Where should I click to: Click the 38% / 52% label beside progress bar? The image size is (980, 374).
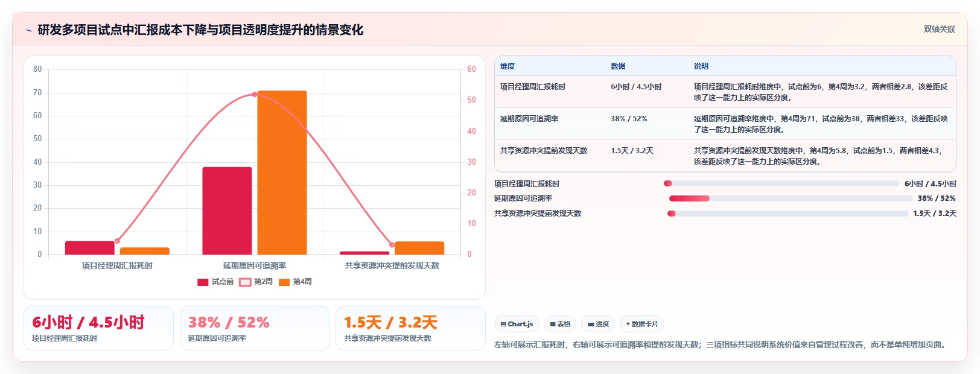pyautogui.click(x=937, y=198)
